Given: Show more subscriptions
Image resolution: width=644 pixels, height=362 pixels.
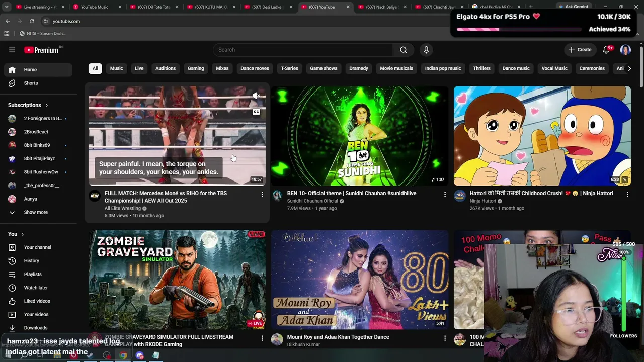Looking at the screenshot, I should [38, 212].
